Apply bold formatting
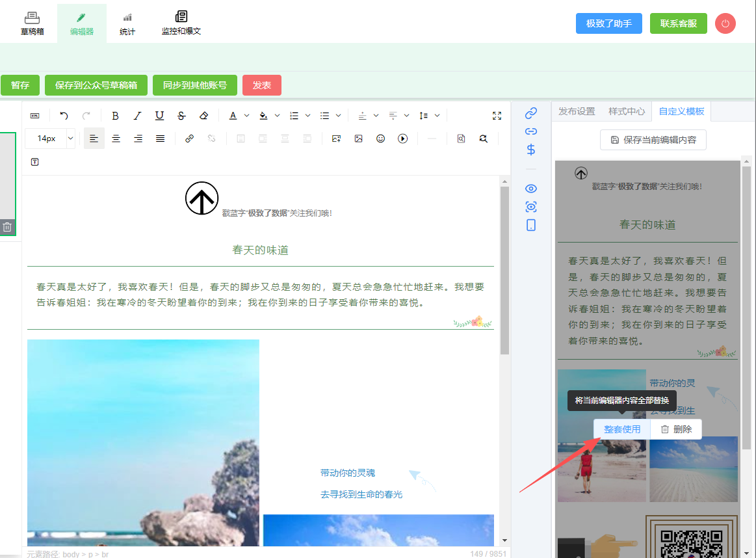The image size is (756, 558). (115, 116)
